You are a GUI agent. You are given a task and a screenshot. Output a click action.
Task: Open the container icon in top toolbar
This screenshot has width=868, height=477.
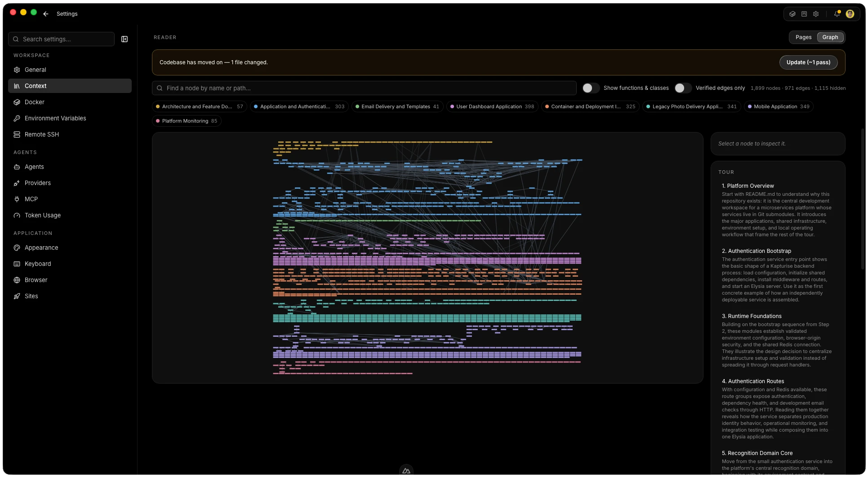coord(792,14)
